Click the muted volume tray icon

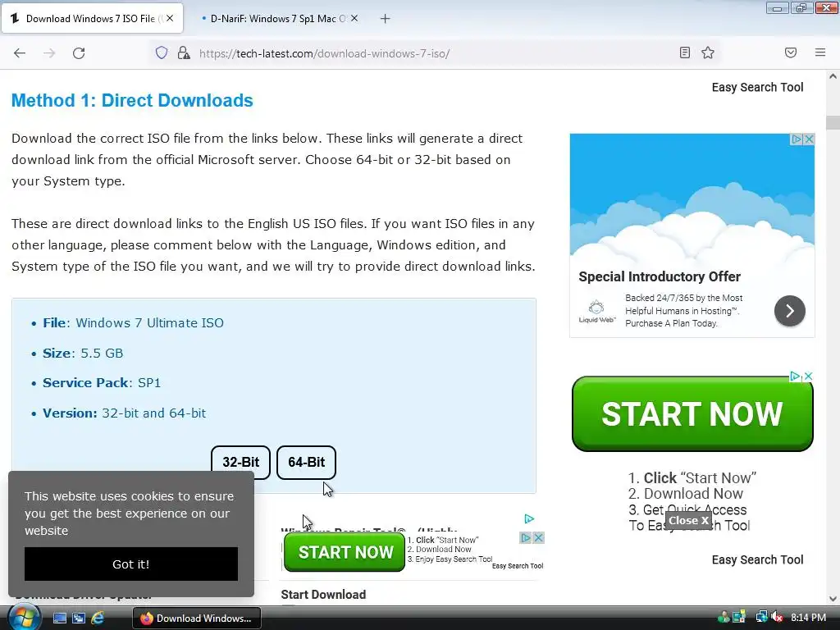click(777, 618)
